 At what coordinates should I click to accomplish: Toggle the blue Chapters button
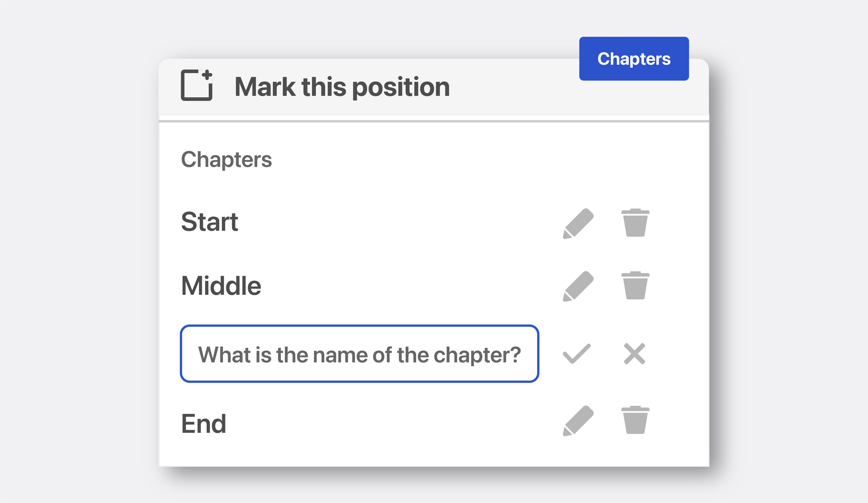(x=634, y=59)
